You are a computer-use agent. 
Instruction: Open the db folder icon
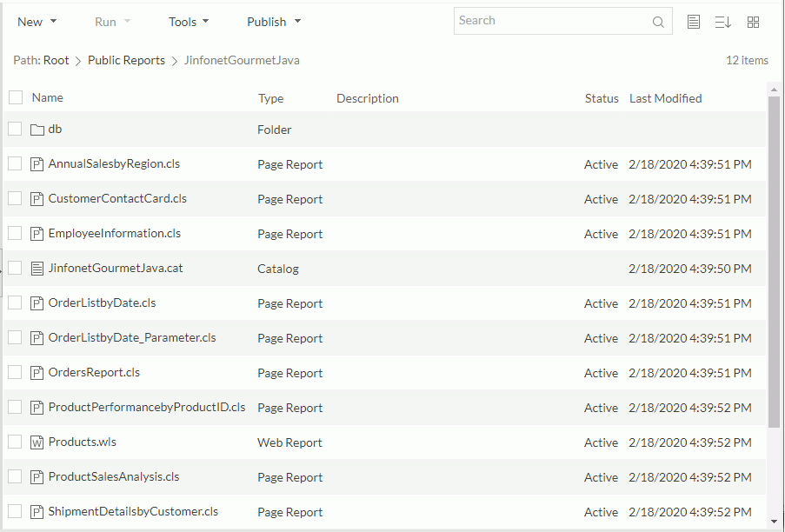pyautogui.click(x=36, y=129)
